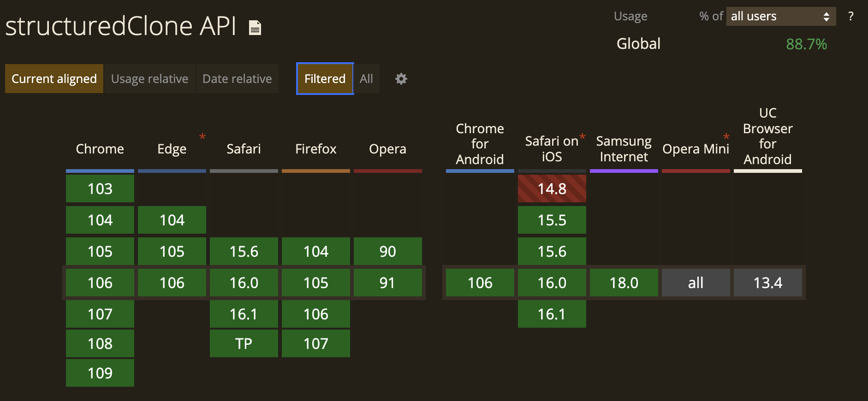Image resolution: width=868 pixels, height=401 pixels.
Task: Select Opera version 91 cell
Action: (388, 283)
